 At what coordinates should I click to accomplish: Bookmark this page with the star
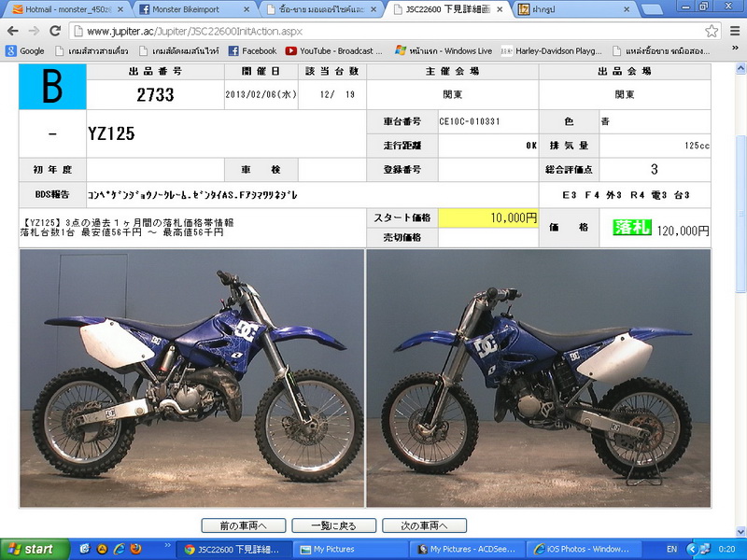[712, 32]
